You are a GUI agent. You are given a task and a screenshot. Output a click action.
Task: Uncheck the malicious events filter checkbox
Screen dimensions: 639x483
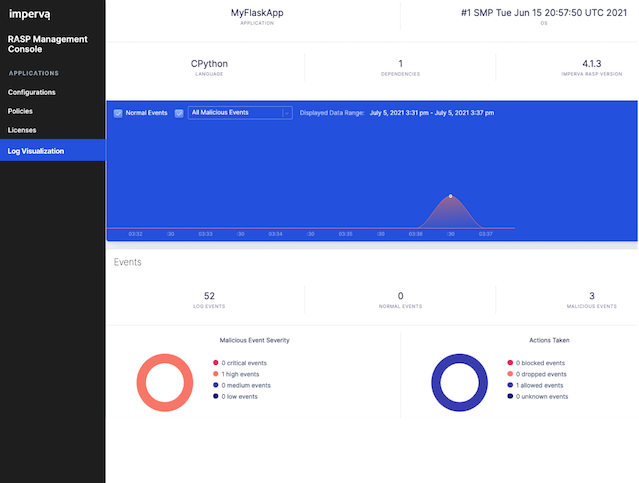coord(179,113)
